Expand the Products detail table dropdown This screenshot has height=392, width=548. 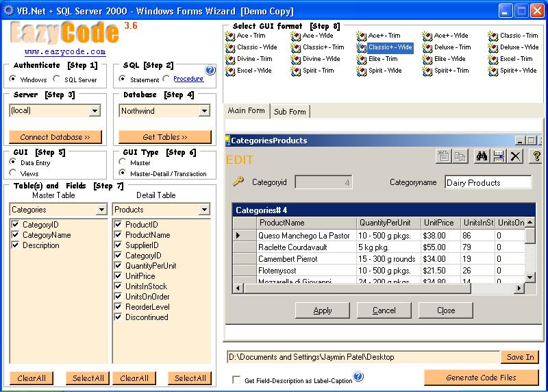(x=204, y=210)
